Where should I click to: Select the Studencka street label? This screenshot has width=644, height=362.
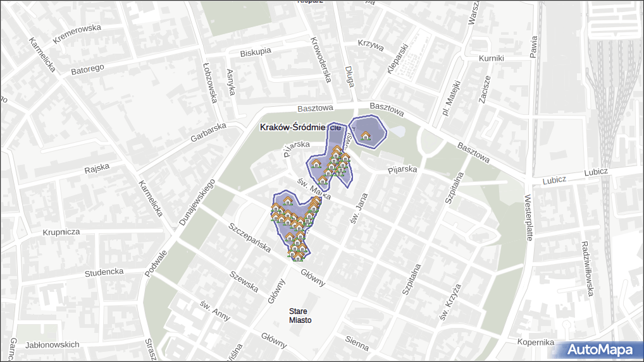104,273
